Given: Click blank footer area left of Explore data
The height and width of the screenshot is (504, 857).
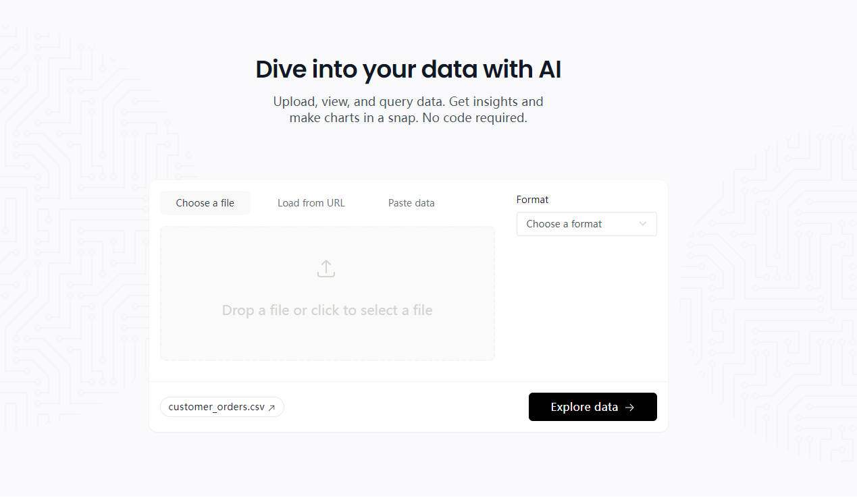Looking at the screenshot, I should pyautogui.click(x=405, y=408).
